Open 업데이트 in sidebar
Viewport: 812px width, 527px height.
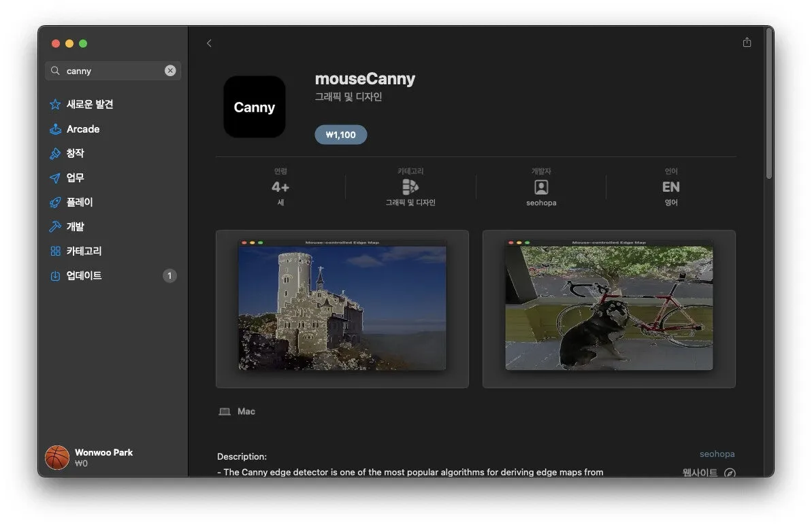coord(113,275)
